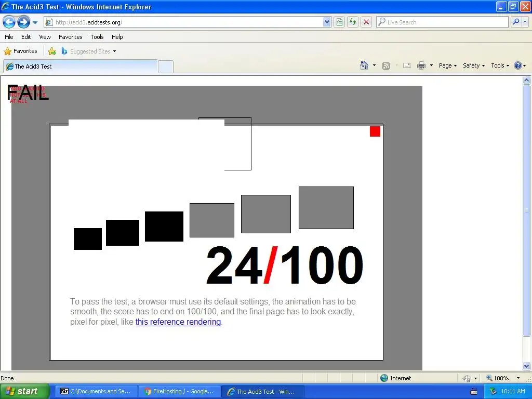Click the Live Search input box
This screenshot has width=532, height=399.
(443, 22)
